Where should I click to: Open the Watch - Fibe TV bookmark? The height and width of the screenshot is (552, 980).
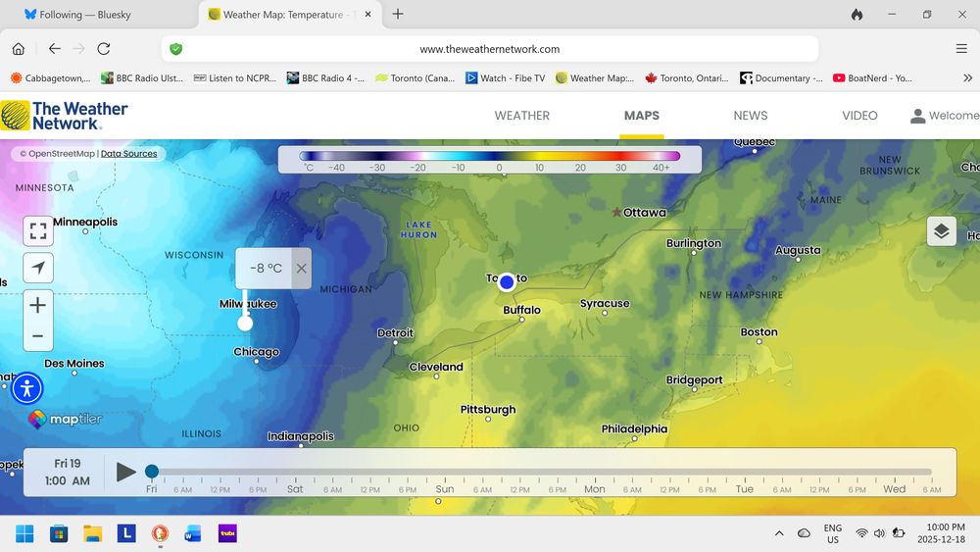pos(505,78)
